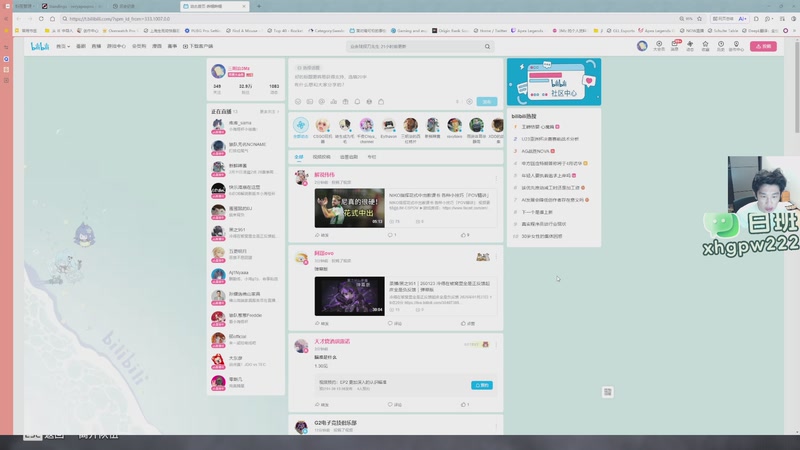Viewport: 800px width, 450px height.
Task: Open the 动态 fan icon in header
Action: pos(690,46)
